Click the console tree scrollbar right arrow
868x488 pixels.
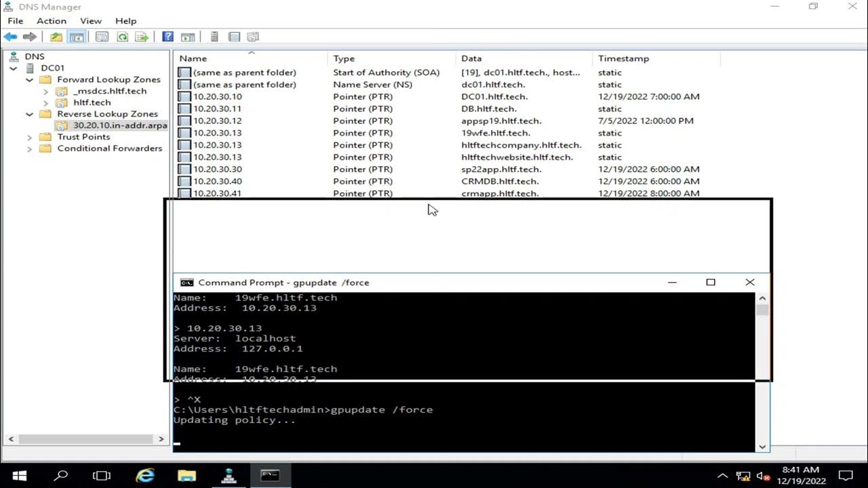(x=161, y=439)
